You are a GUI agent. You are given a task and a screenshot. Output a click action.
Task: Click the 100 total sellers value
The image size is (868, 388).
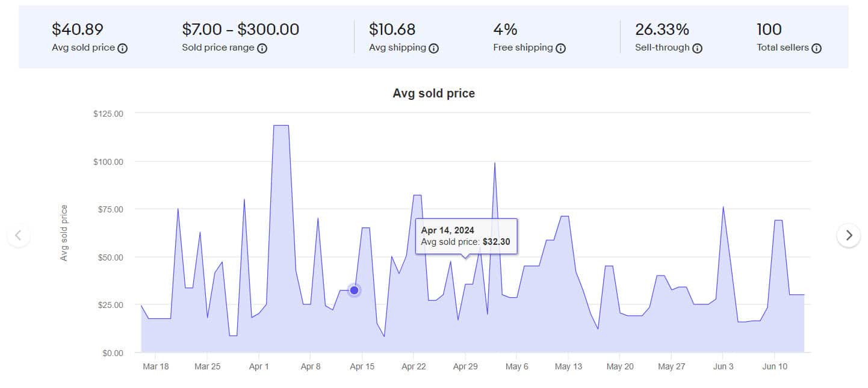(x=769, y=29)
